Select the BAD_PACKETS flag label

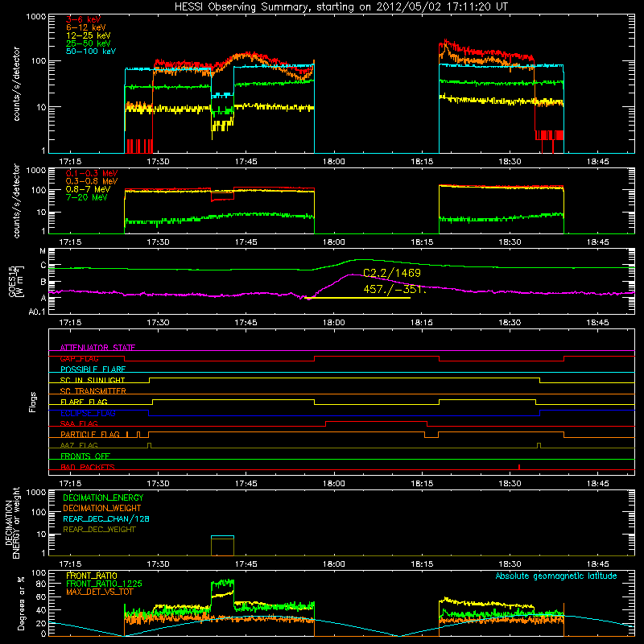point(88,467)
